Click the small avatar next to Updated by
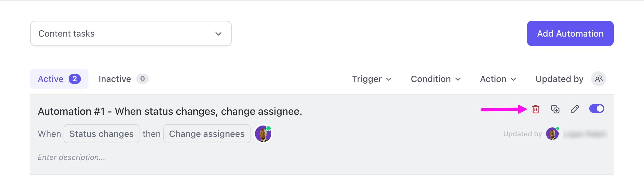This screenshot has height=176, width=644. (x=552, y=134)
